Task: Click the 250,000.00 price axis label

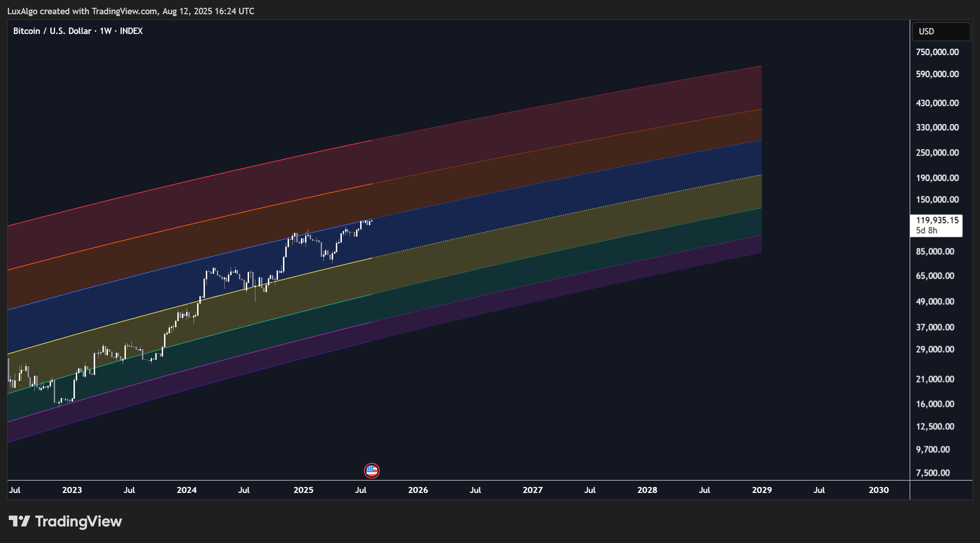Action: click(x=937, y=153)
